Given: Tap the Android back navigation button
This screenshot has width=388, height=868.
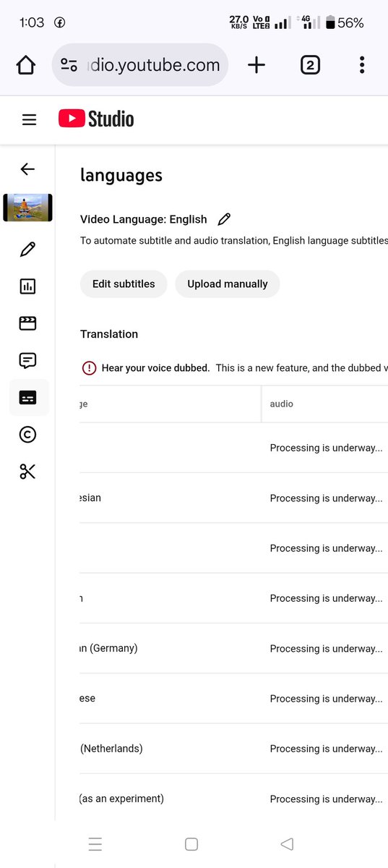Looking at the screenshot, I should pos(287,844).
